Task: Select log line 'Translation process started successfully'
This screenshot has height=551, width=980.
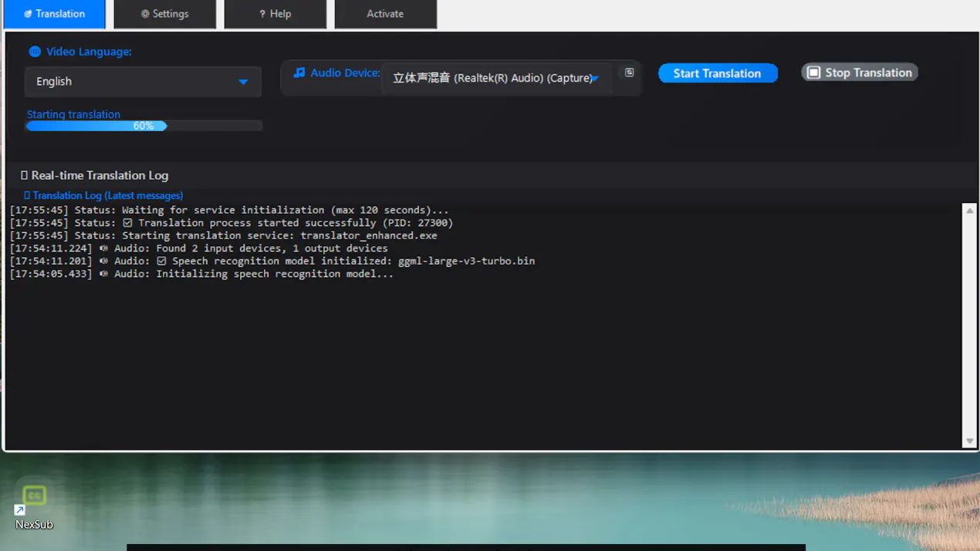Action: pyautogui.click(x=231, y=223)
